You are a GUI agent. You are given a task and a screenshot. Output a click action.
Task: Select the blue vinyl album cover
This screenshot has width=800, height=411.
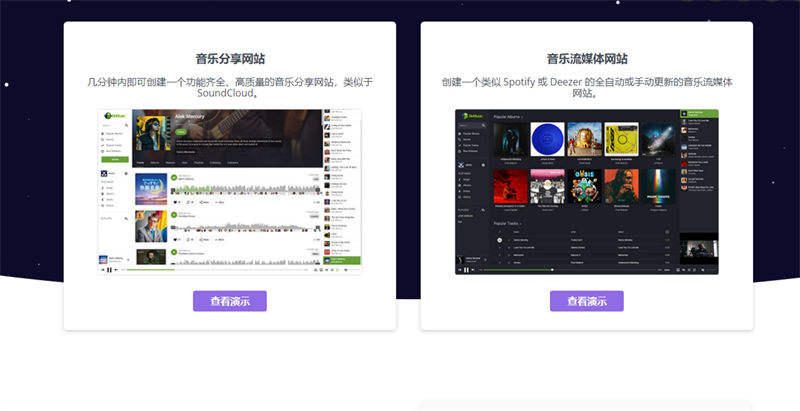tap(547, 139)
